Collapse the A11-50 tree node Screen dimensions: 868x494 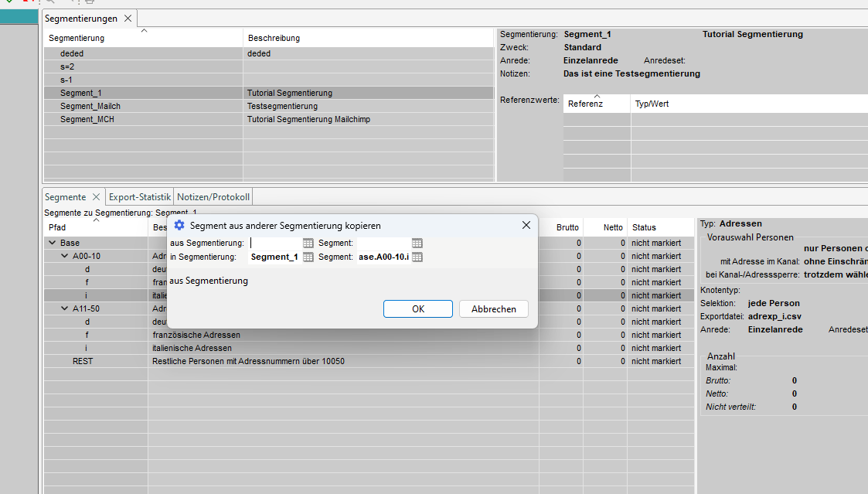(x=65, y=308)
